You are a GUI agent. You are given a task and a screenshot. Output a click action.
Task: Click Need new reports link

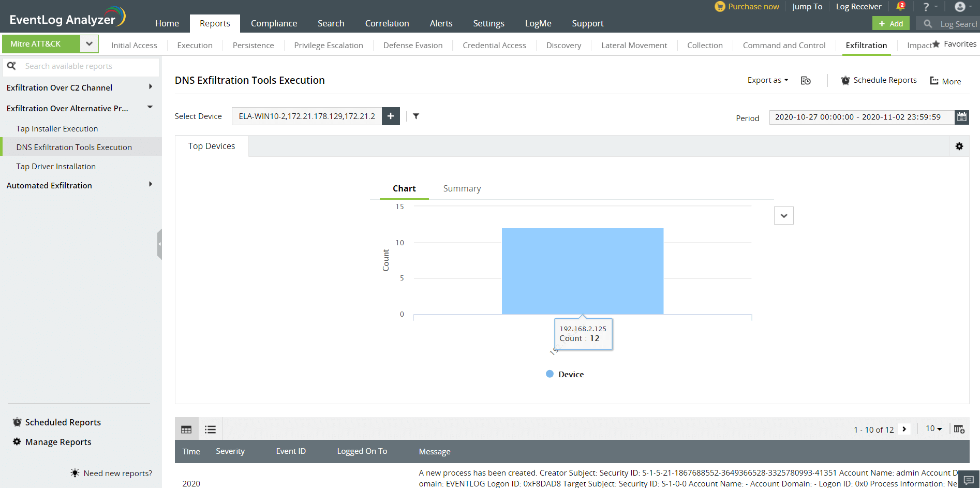click(112, 473)
